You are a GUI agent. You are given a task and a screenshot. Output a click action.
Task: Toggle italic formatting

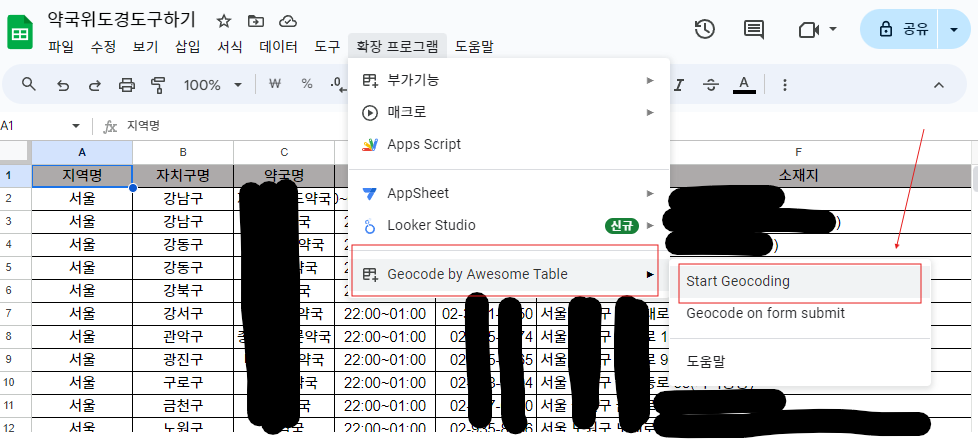pos(679,85)
